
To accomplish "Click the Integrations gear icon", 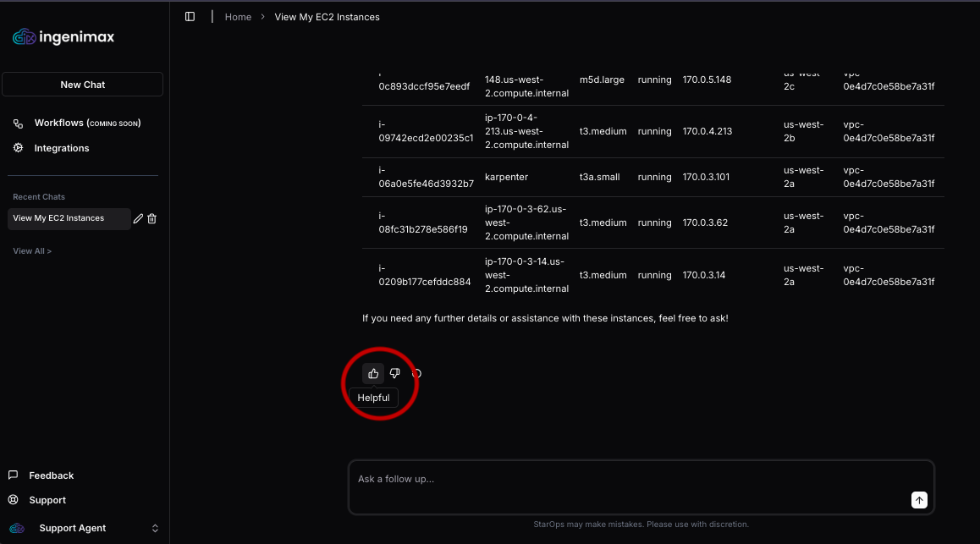I will click(x=18, y=148).
